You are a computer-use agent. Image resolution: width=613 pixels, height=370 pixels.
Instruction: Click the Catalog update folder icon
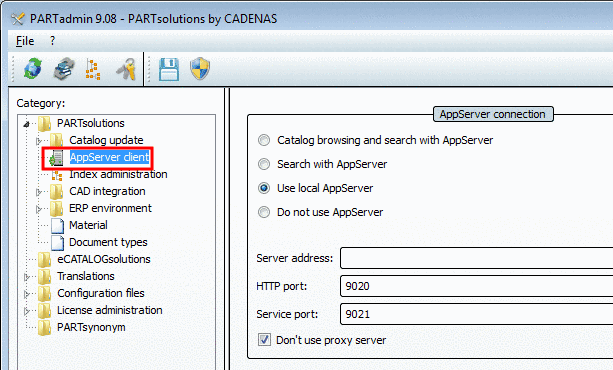(x=56, y=140)
